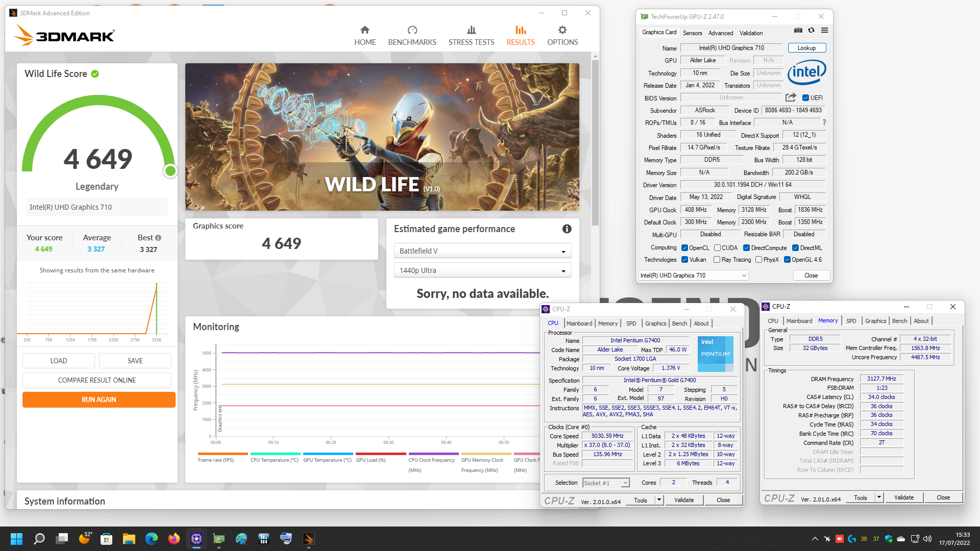
Task: Click RUN AGAIN button
Action: [99, 399]
